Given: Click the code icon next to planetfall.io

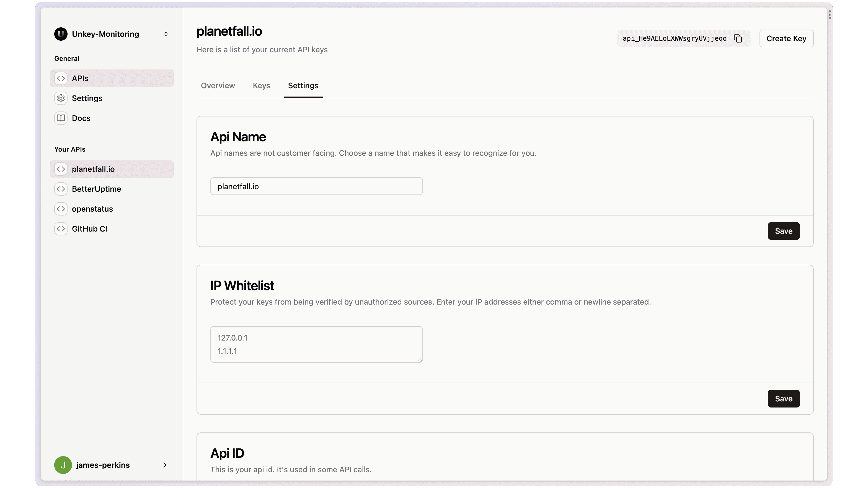Looking at the screenshot, I should tap(61, 169).
